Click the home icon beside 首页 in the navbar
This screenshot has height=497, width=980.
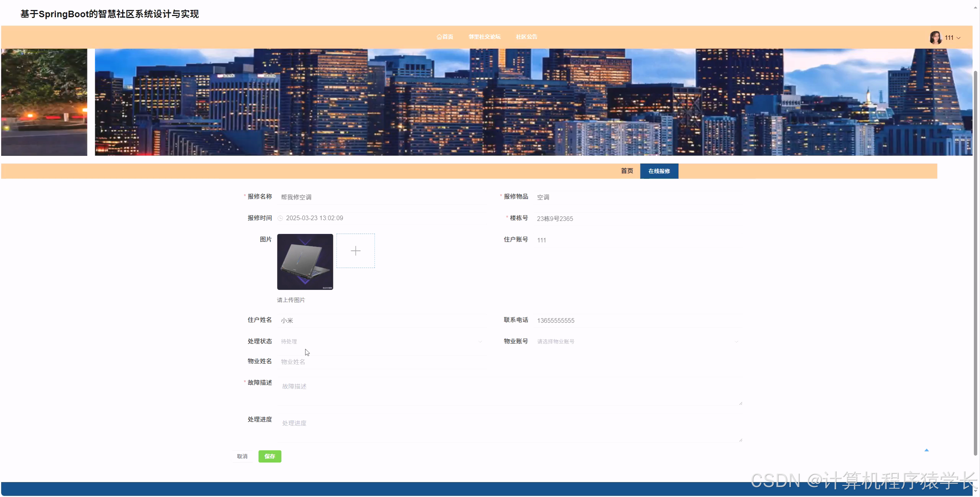click(439, 37)
